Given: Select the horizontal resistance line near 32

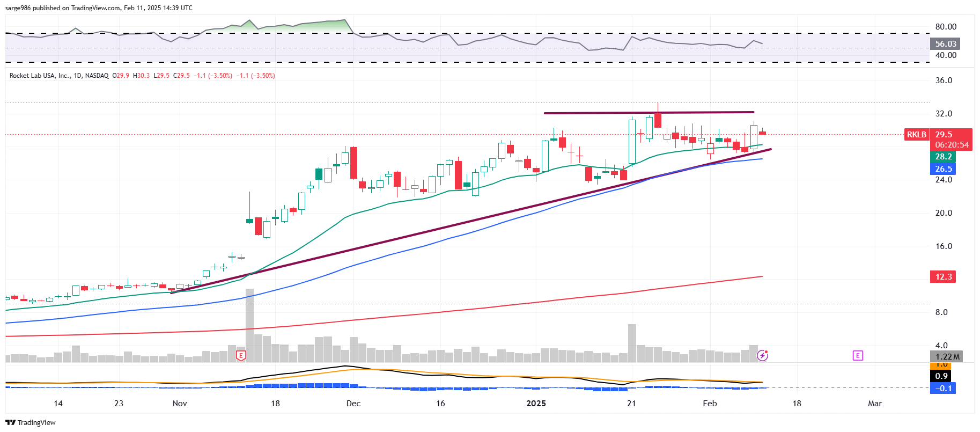Looking at the screenshot, I should (x=644, y=113).
